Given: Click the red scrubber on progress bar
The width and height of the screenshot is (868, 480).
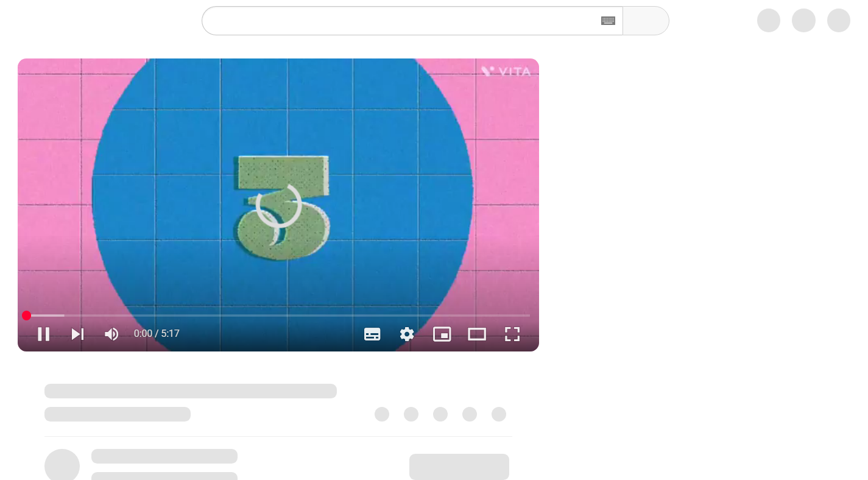Looking at the screenshot, I should click(x=26, y=316).
